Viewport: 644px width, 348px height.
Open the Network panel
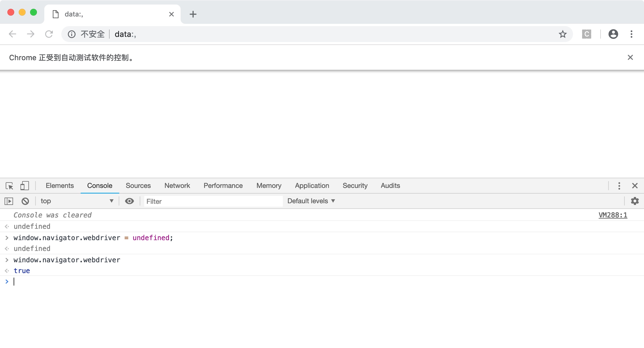177,186
